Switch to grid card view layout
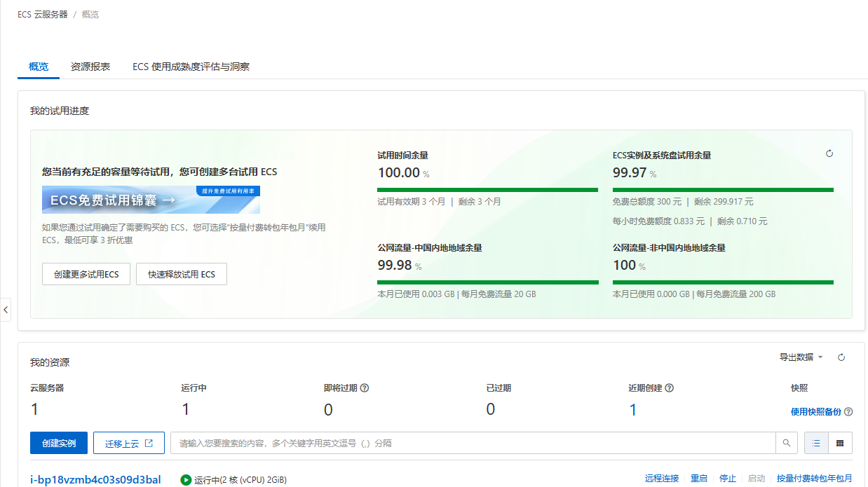The width and height of the screenshot is (868, 487). point(840,443)
